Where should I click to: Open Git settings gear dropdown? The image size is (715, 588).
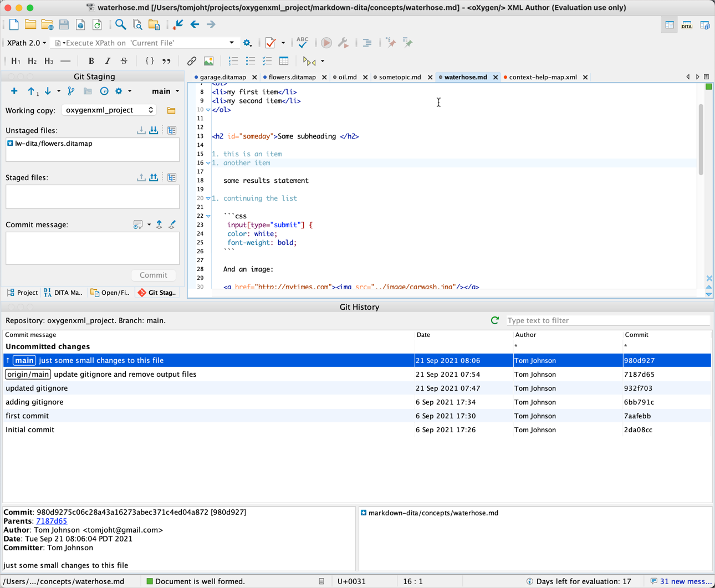[122, 91]
